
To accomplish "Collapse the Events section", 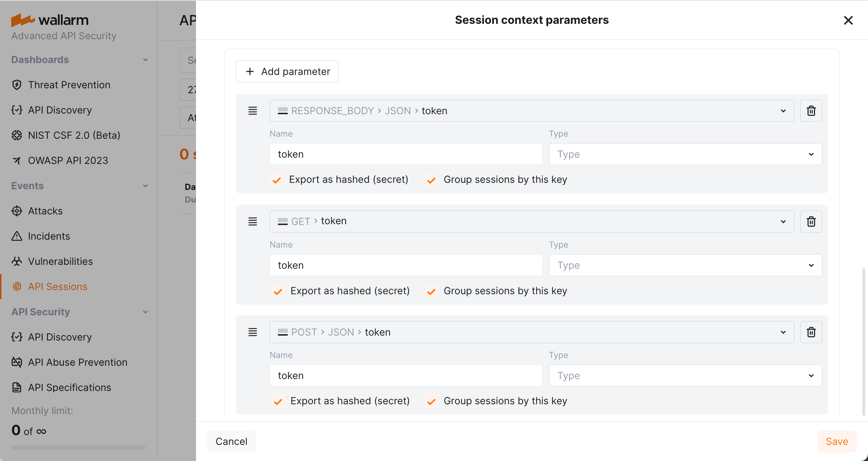I will coord(146,186).
